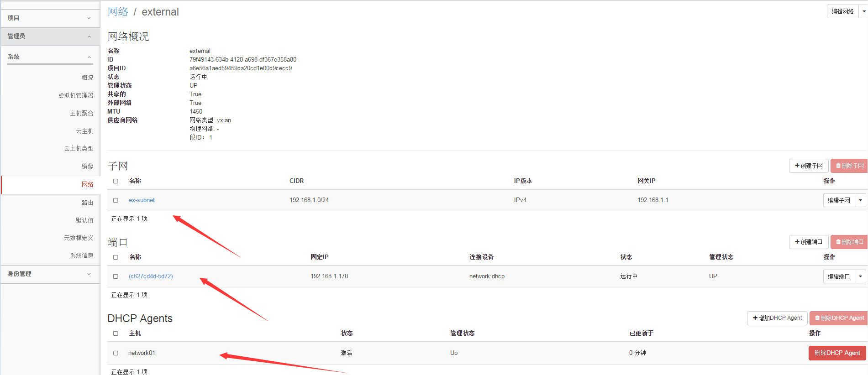Open 镜像 in the sidebar
This screenshot has height=375, width=868.
point(87,167)
